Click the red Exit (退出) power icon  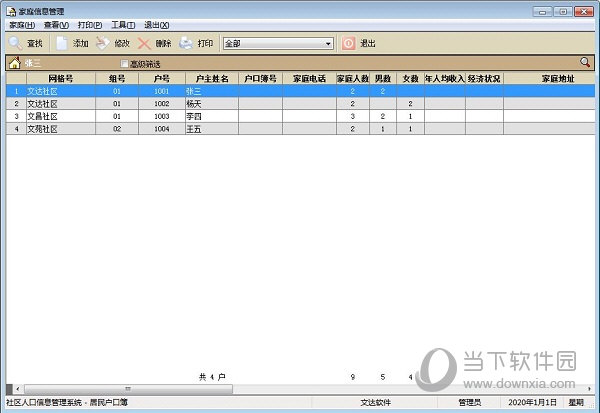[349, 43]
